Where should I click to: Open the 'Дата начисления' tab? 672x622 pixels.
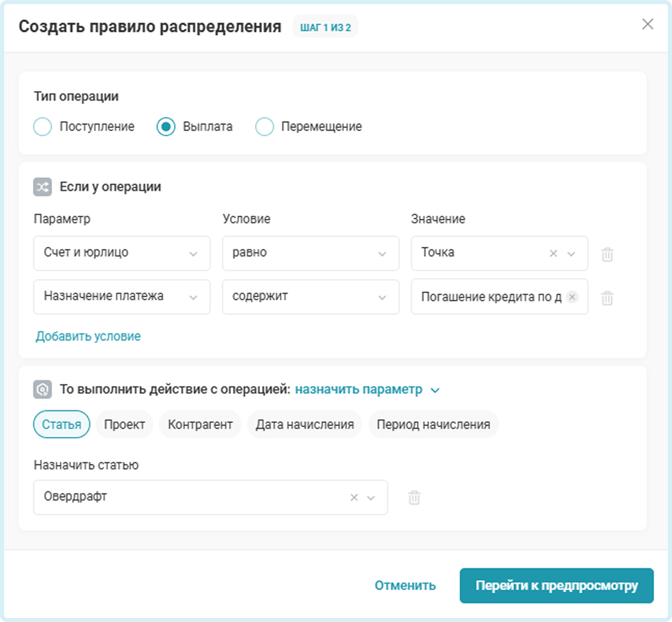pyautogui.click(x=305, y=425)
